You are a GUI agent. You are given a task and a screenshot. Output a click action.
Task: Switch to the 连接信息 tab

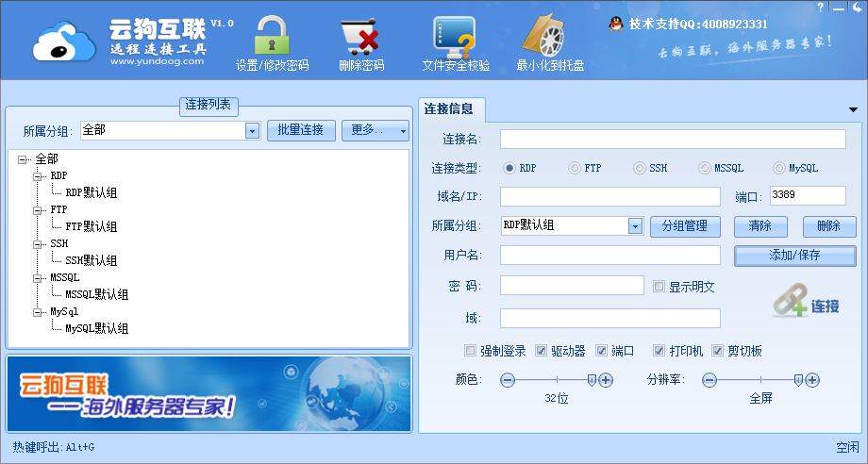pos(449,108)
